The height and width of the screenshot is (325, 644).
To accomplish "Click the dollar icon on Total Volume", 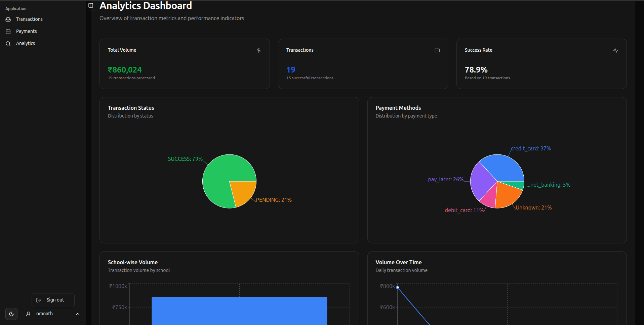I will 259,50.
